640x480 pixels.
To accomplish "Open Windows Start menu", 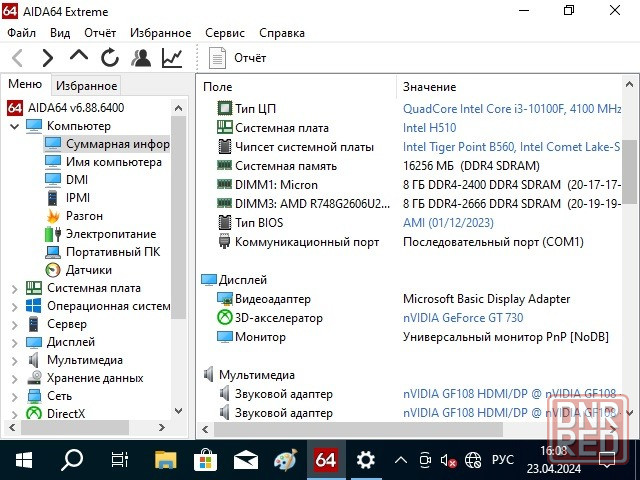I will tap(24, 460).
